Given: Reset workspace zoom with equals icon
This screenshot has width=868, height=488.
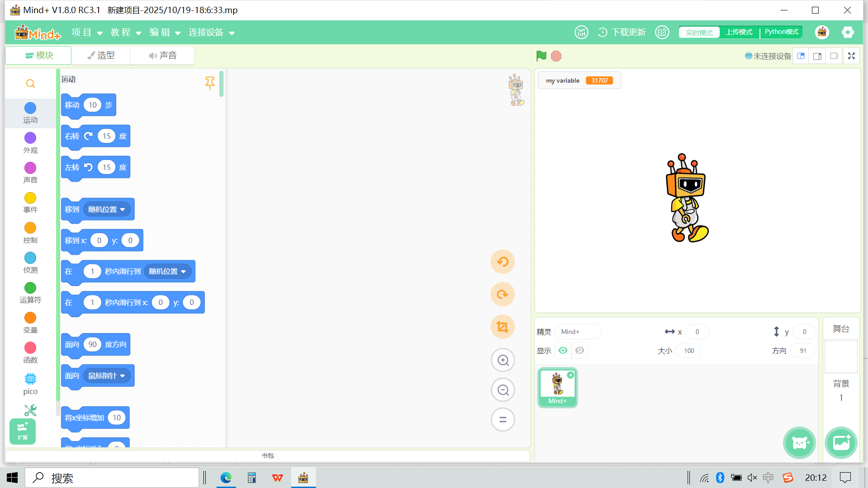Looking at the screenshot, I should point(503,420).
